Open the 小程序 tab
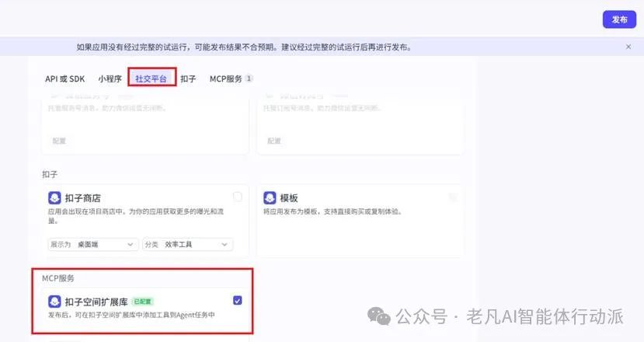The image size is (644, 342). click(110, 79)
